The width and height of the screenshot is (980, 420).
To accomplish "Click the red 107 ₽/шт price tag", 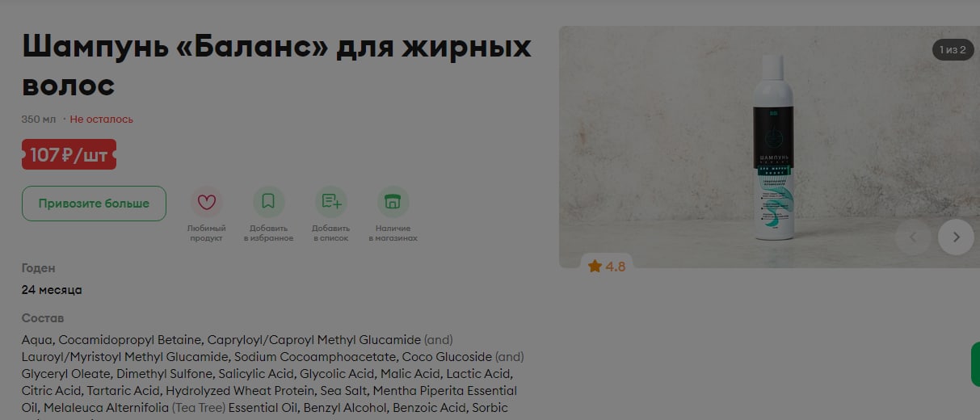I will [69, 154].
